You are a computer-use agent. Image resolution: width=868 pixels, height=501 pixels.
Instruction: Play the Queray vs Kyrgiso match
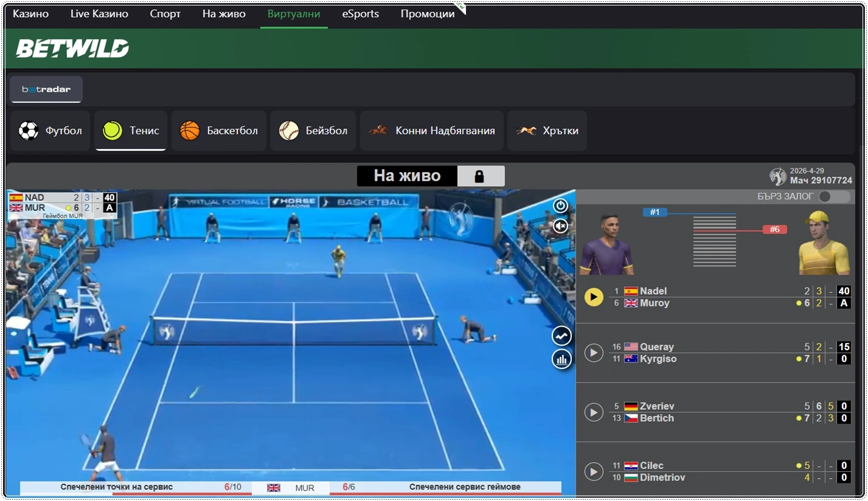click(594, 353)
